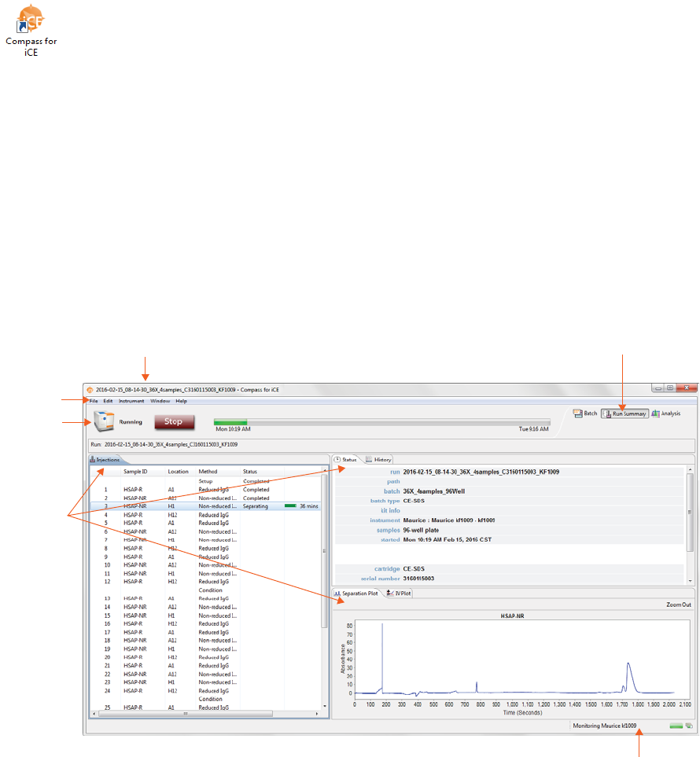Click the run progress bar
The image size is (700, 757).
click(381, 422)
